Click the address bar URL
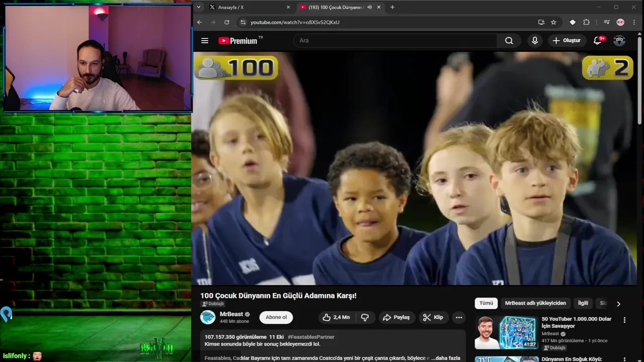This screenshot has height=362, width=644. tap(295, 22)
